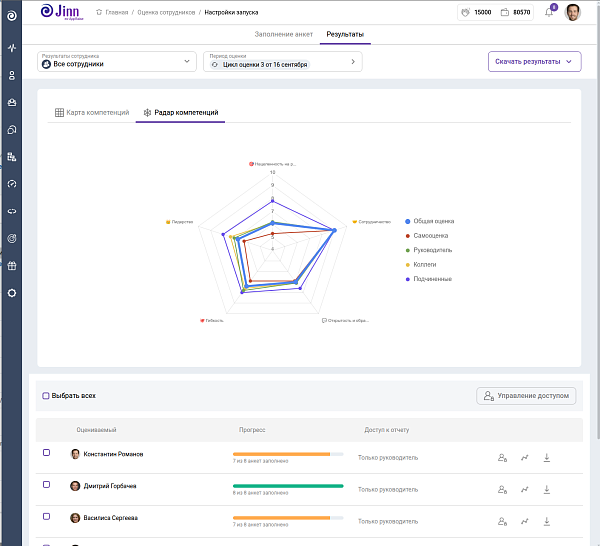Click the gift icon in sidebar
The image size is (600, 546).
(x=12, y=266)
